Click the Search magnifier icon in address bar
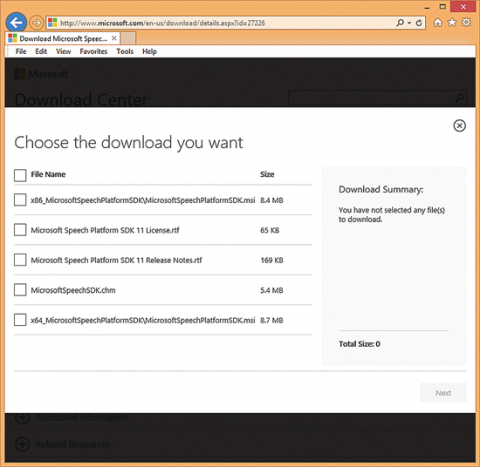The image size is (480, 467). pos(400,23)
